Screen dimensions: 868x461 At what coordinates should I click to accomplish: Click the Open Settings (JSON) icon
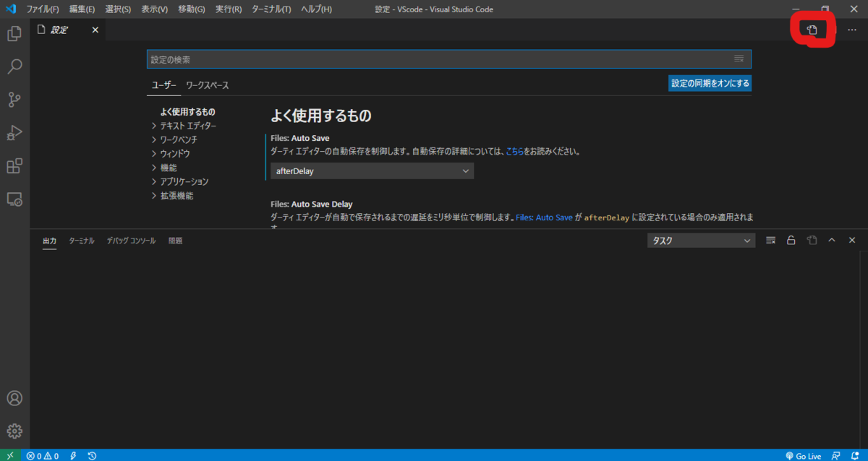tap(812, 30)
